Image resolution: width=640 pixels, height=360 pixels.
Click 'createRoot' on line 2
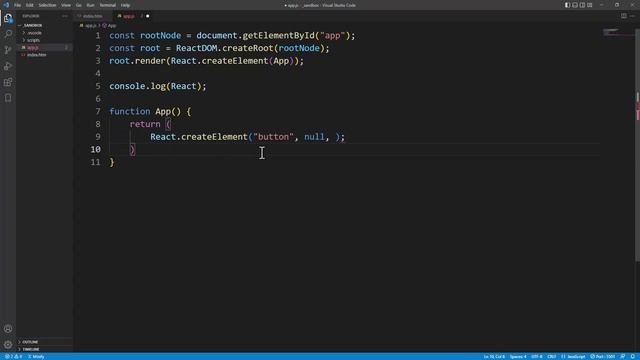click(x=247, y=48)
